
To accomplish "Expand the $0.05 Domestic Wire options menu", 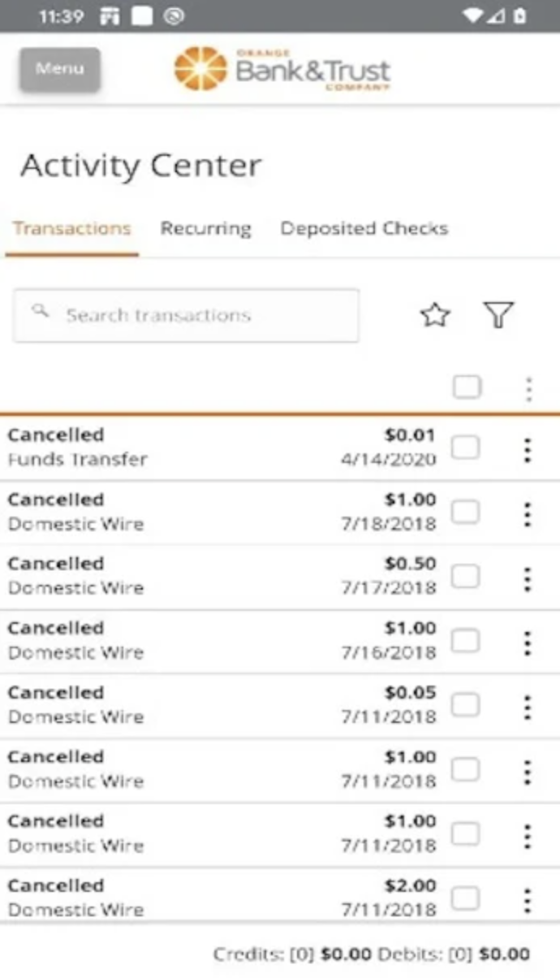I will click(x=528, y=708).
